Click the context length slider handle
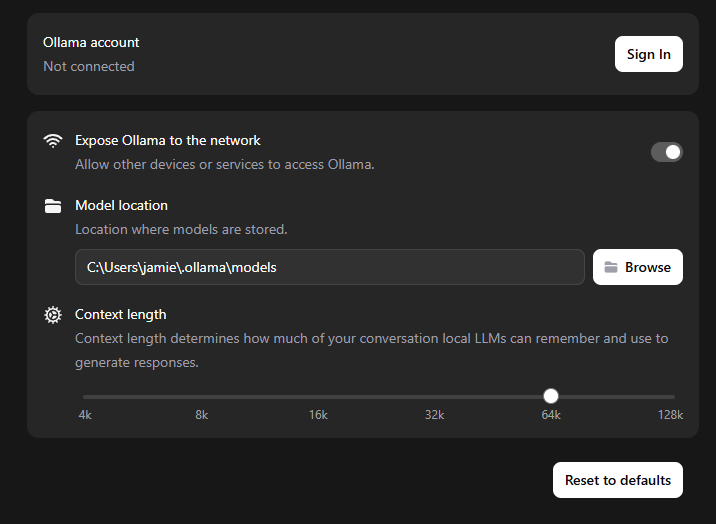 click(x=551, y=396)
